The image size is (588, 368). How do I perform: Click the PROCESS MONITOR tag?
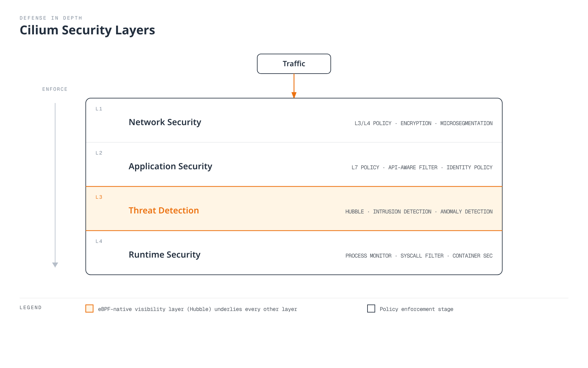[368, 256]
